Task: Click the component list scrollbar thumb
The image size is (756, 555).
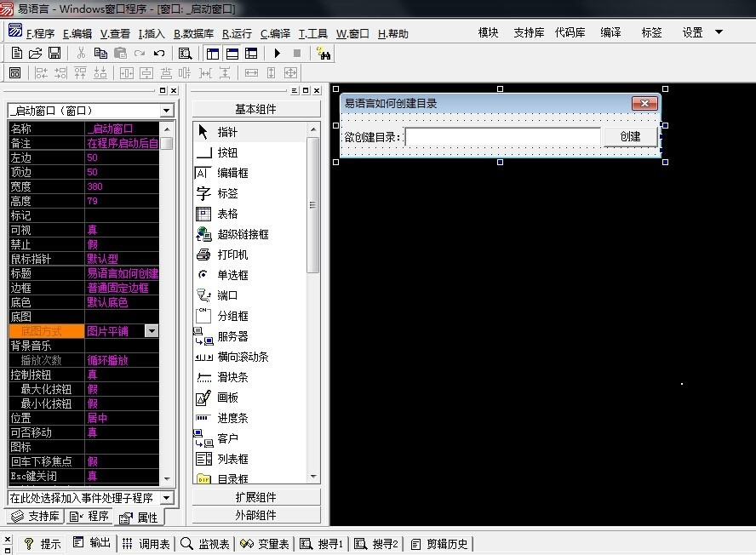Action: pyautogui.click(x=312, y=205)
